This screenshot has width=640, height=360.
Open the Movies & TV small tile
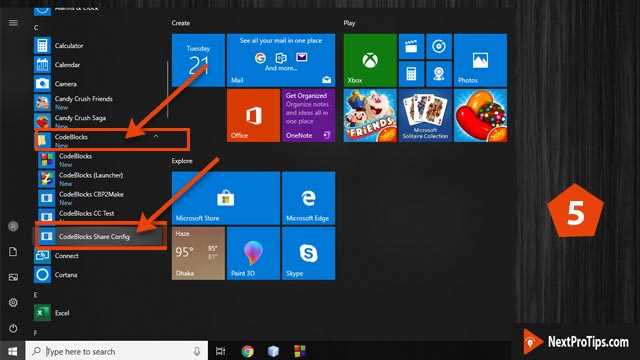coord(411,47)
